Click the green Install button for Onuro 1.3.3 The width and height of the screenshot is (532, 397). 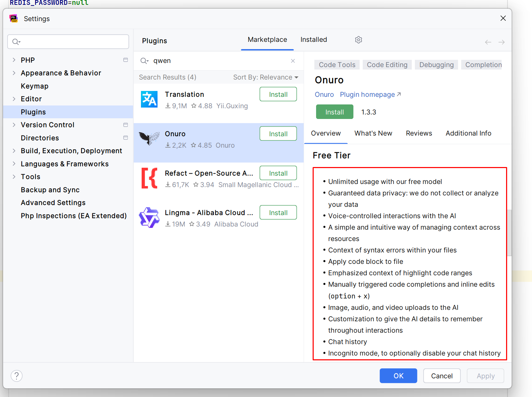[335, 112]
